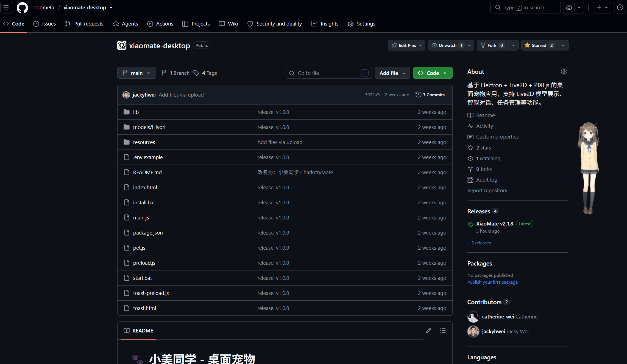Expand the main branch selector
Image resolution: width=627 pixels, height=364 pixels.
coord(136,73)
